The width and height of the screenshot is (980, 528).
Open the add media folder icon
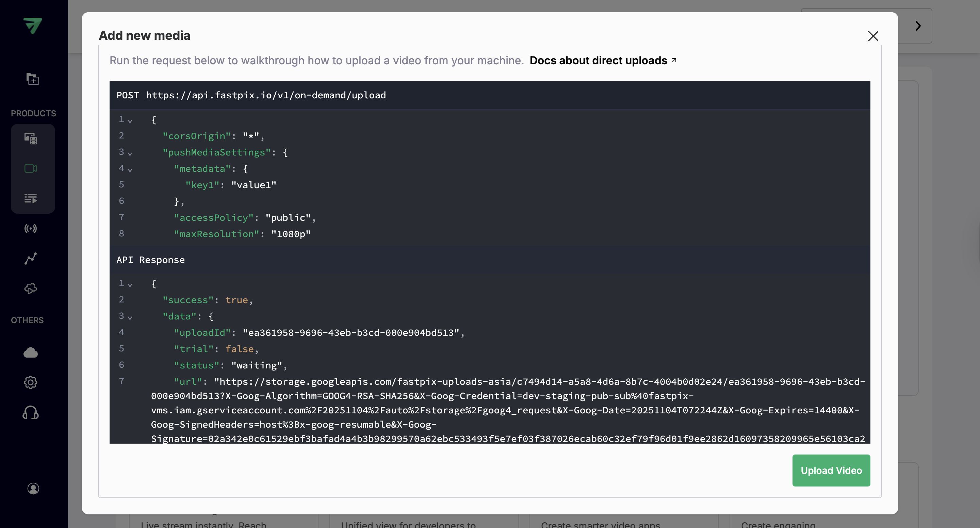[x=32, y=79]
